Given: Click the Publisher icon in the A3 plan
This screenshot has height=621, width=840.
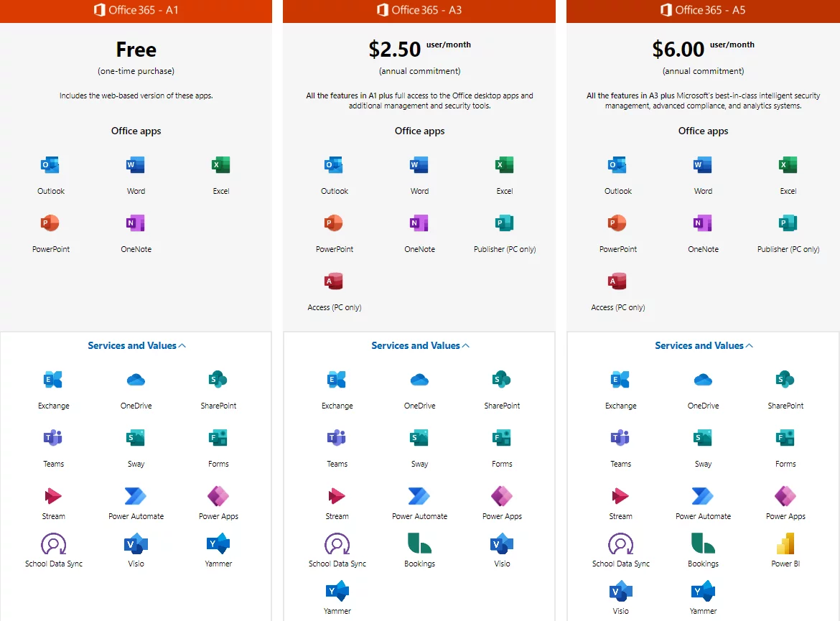Looking at the screenshot, I should point(504,223).
